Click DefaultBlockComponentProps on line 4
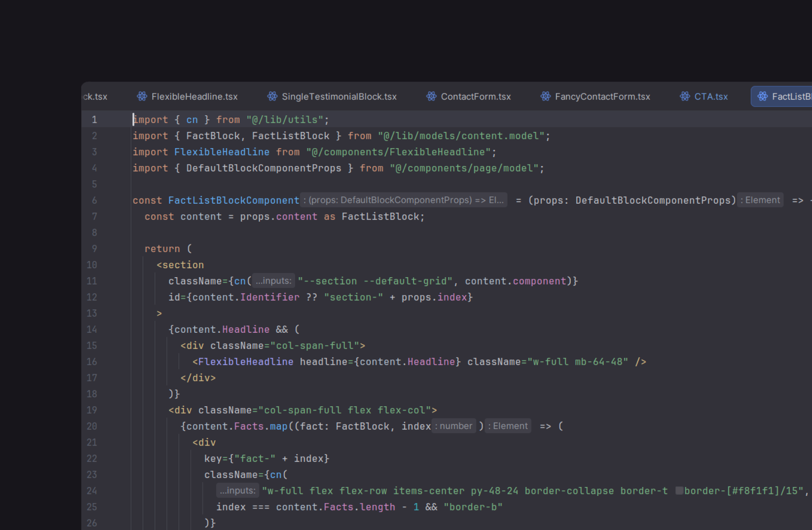Screen dimensions: 812x530 pos(263,168)
